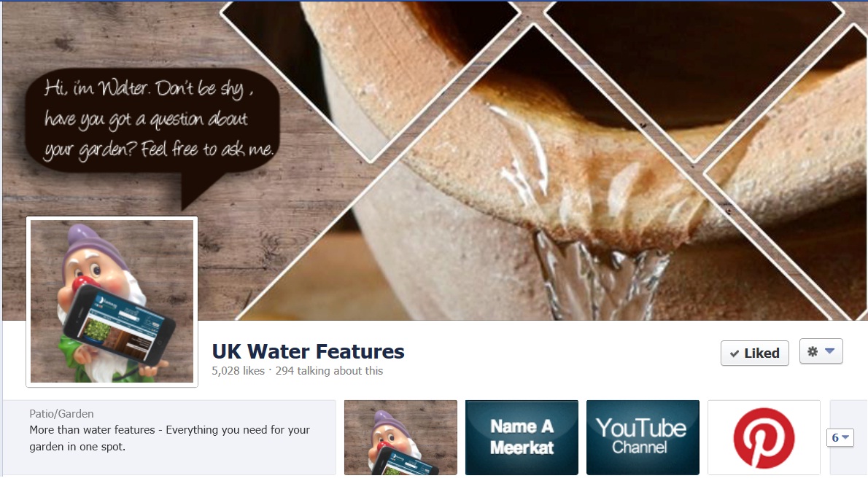Image resolution: width=868 pixels, height=481 pixels.
Task: Click the 'More than water features' about description
Action: (169, 438)
